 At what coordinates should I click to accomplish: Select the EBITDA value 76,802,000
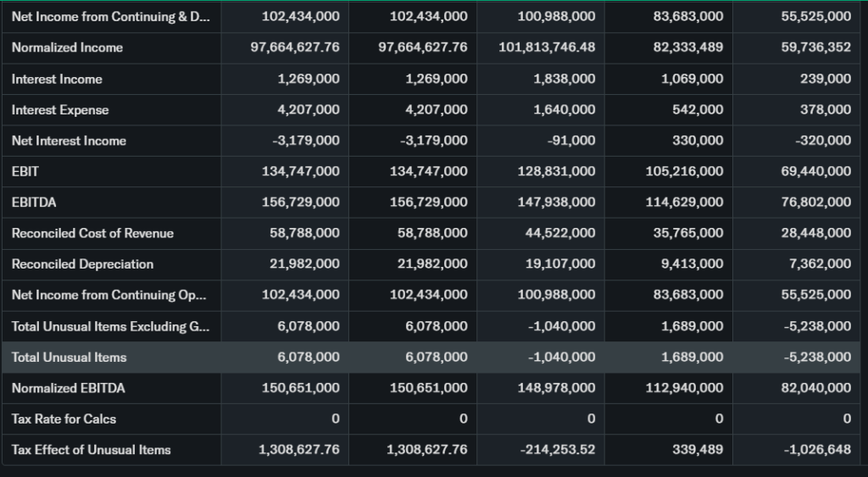point(814,202)
